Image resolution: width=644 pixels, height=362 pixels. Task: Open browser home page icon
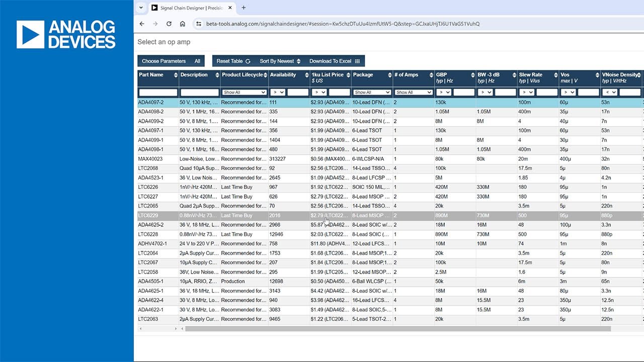click(183, 24)
